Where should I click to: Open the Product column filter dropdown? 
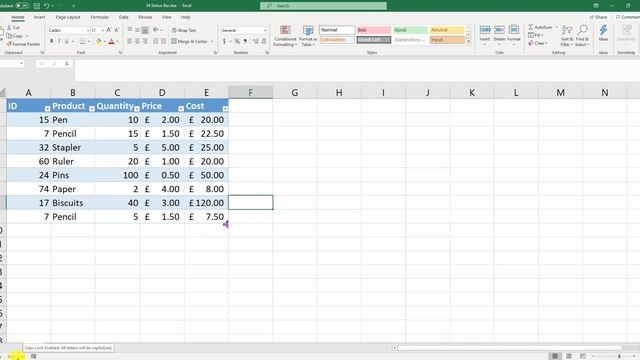point(92,109)
